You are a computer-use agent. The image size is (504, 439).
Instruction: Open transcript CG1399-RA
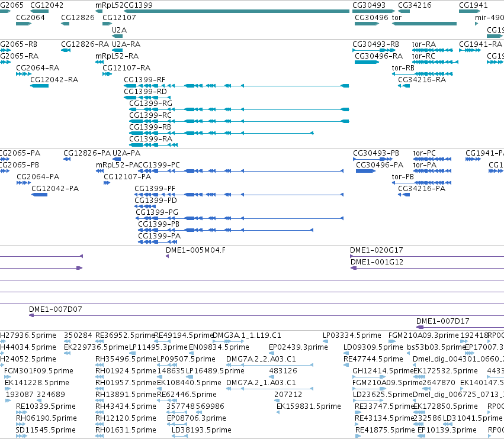151,138
